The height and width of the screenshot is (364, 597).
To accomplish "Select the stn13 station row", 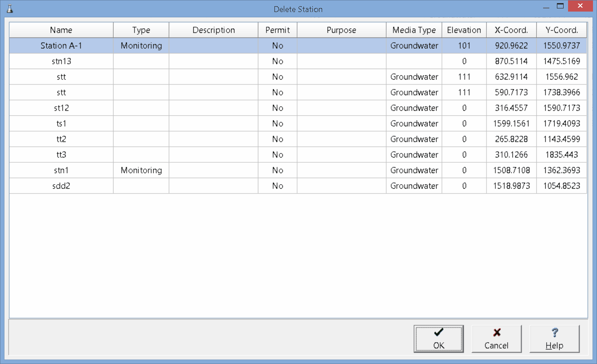I will pos(298,61).
